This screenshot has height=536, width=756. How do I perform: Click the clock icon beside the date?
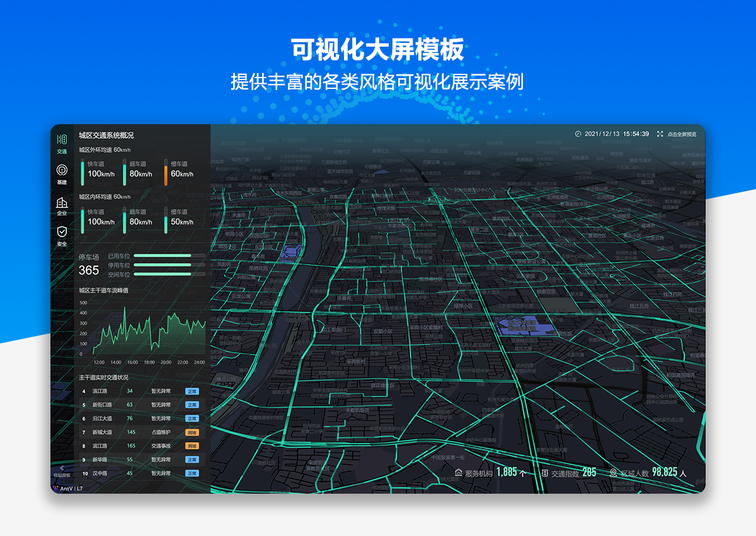[578, 134]
